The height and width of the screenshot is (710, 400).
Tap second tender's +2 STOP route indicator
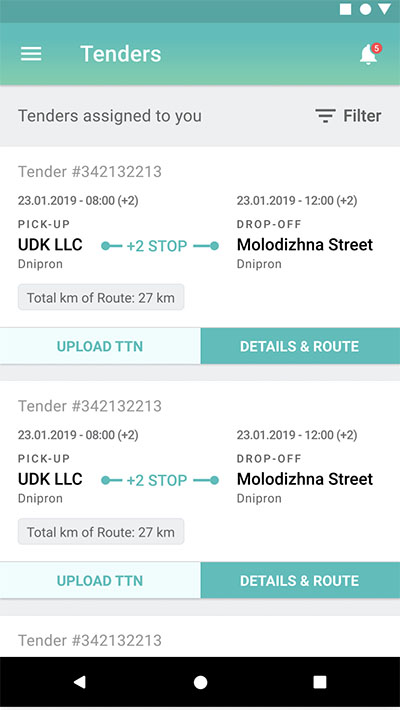(x=160, y=480)
